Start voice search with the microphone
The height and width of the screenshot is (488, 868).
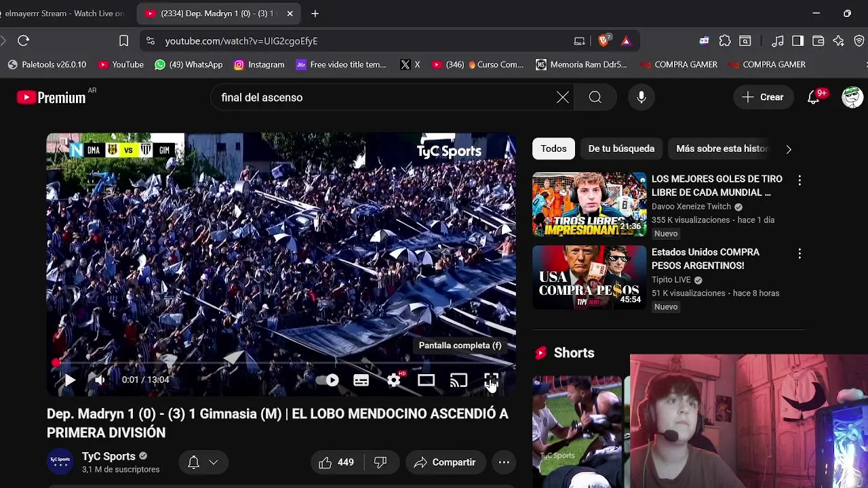642,98
